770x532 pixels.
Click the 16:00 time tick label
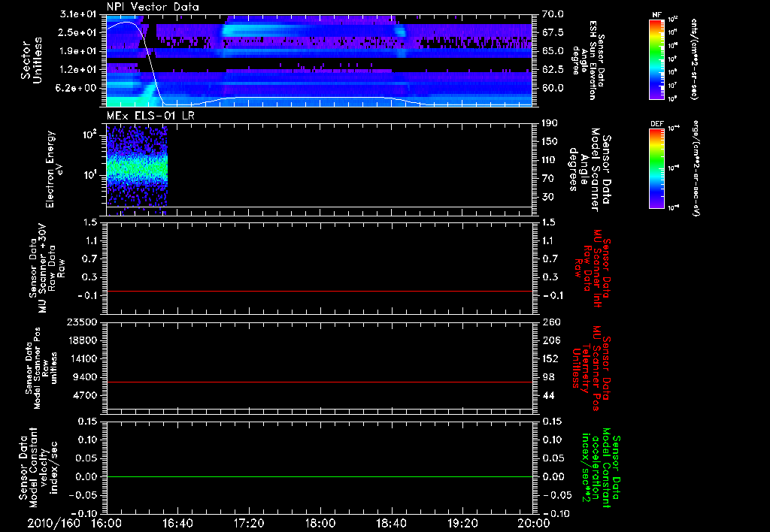[107, 523]
